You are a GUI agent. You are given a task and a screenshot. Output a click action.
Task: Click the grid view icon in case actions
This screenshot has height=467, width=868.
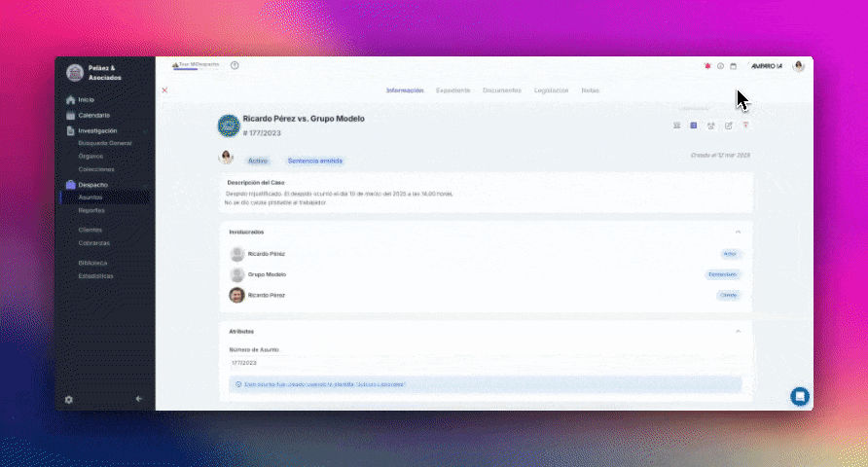pyautogui.click(x=676, y=126)
